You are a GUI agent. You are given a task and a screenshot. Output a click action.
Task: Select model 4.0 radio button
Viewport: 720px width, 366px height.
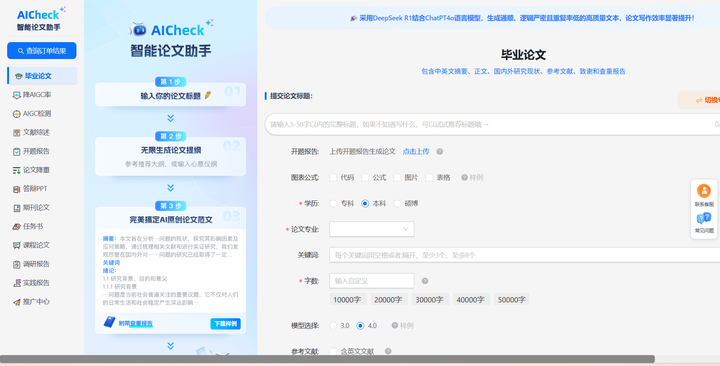pyautogui.click(x=360, y=326)
